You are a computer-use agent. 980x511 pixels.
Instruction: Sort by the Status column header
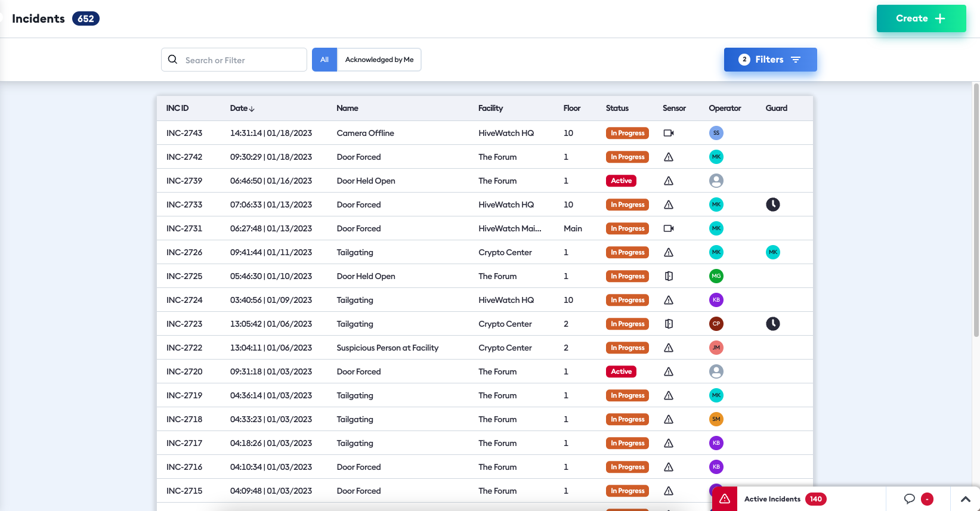click(617, 108)
